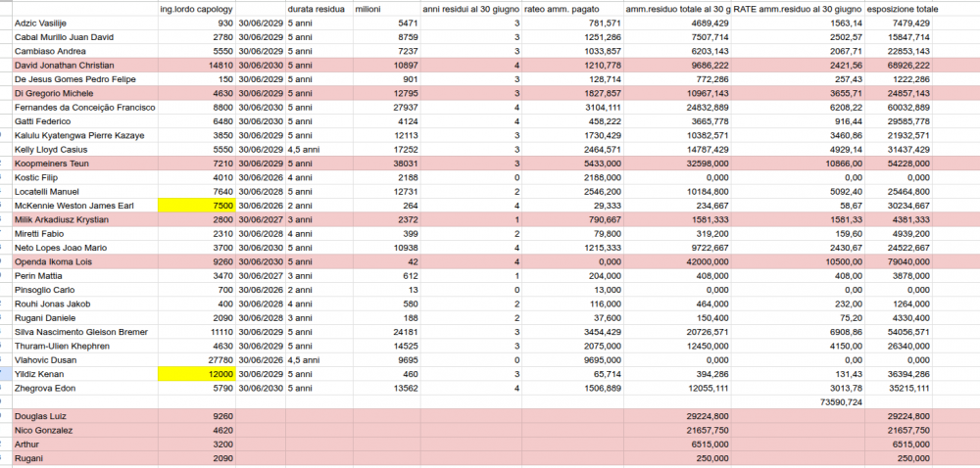This screenshot has width=980, height=468.
Task: Select Locatelli's rate value 5092,40
Action: pos(798,192)
